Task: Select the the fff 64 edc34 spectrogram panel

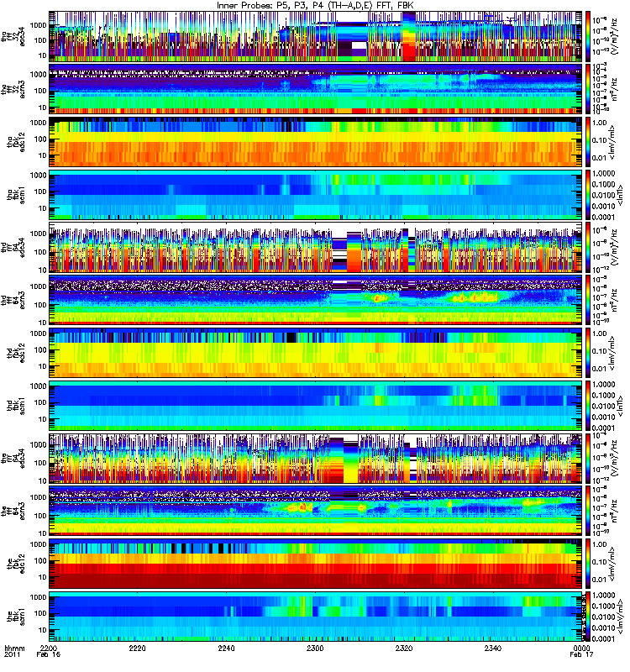Action: 316,459
